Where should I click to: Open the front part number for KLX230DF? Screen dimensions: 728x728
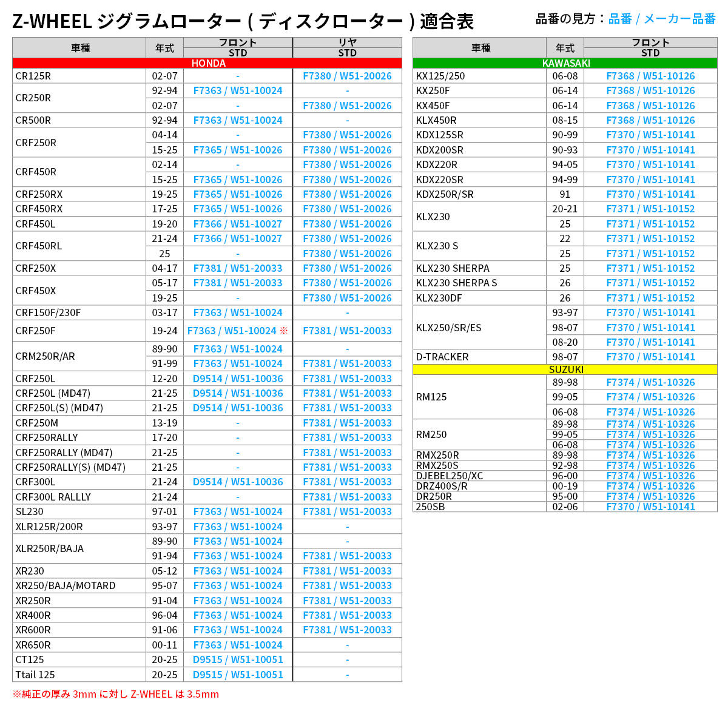650,298
